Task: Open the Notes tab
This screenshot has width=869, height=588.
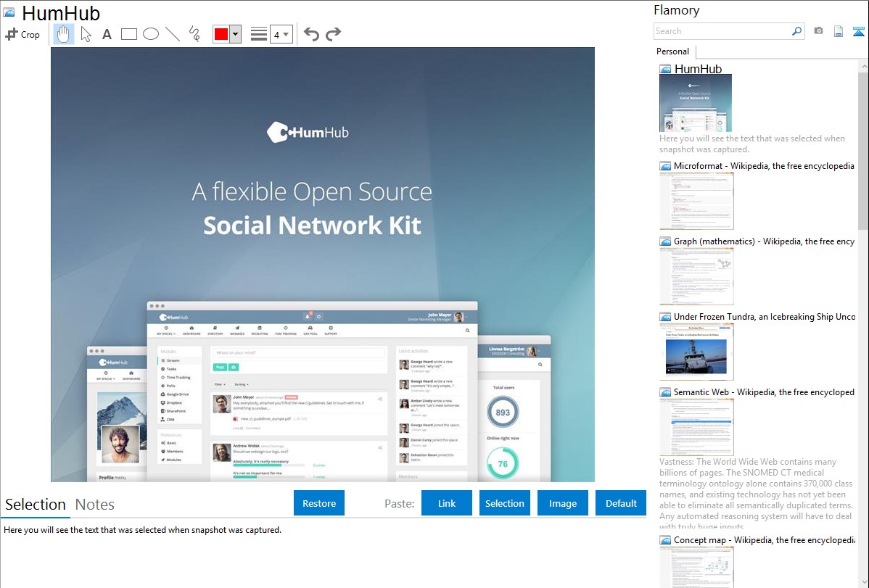Action: (95, 505)
